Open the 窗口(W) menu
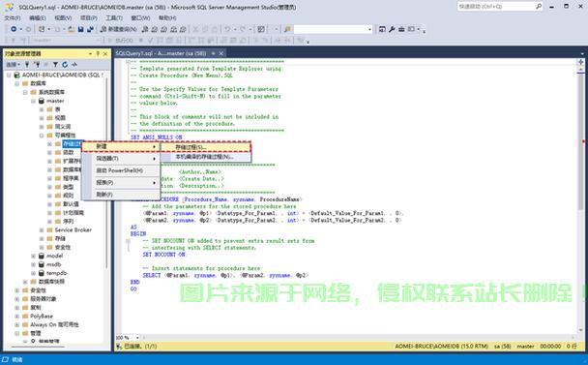Screen dimensions: 588x365 tap(140, 17)
